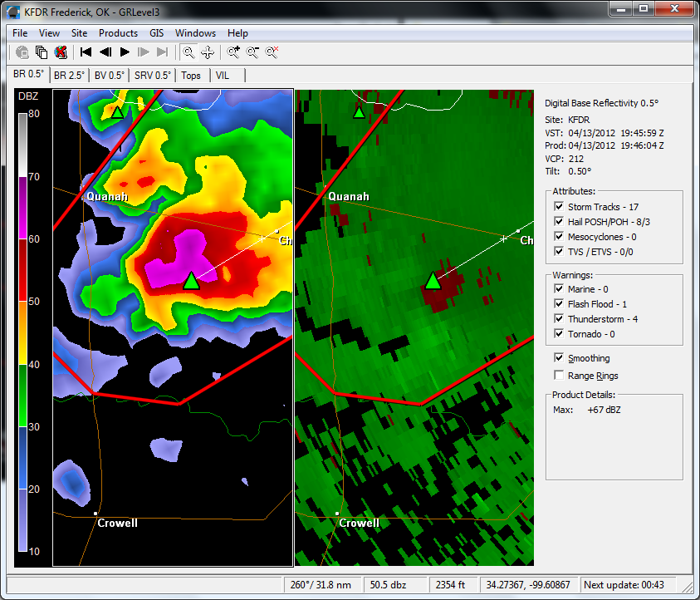Click Crowell label in velocity pane
This screenshot has width=700, height=600.
pyautogui.click(x=359, y=524)
